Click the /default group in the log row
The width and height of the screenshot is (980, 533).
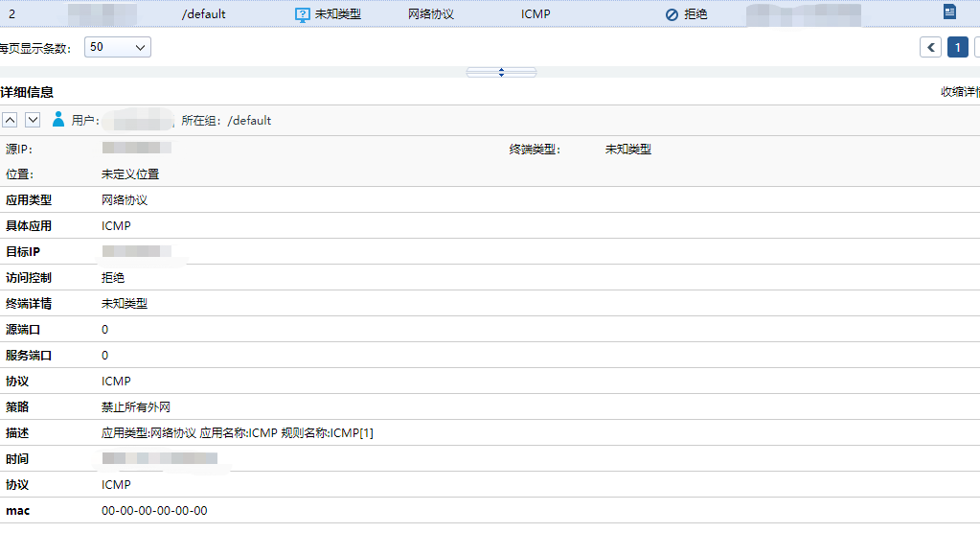pos(203,14)
